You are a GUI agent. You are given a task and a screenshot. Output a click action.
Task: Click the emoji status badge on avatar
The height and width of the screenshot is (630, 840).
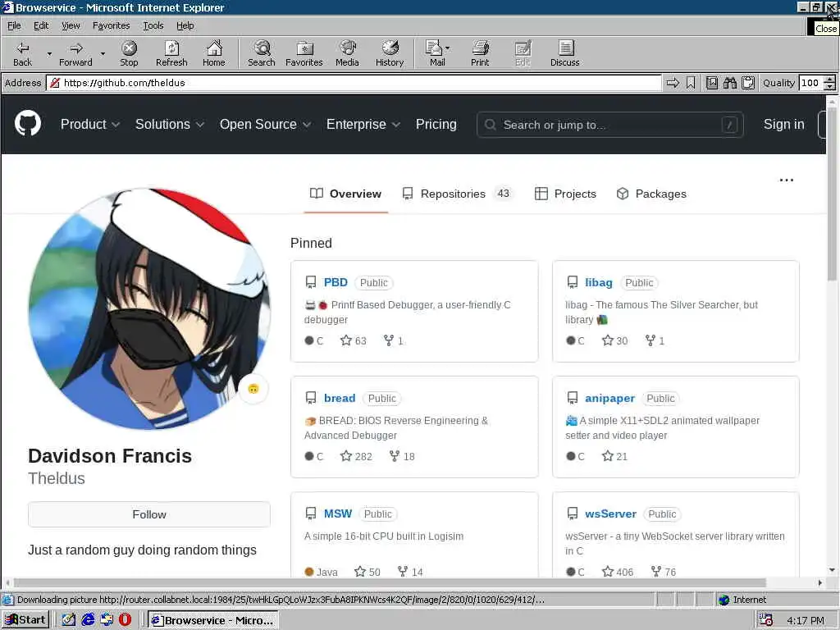[x=253, y=388]
